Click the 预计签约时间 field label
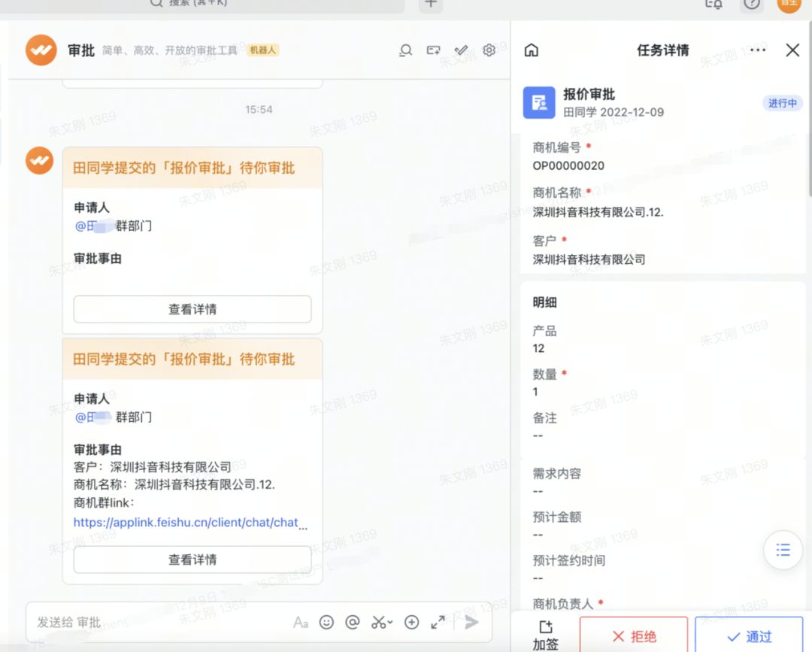 (569, 560)
